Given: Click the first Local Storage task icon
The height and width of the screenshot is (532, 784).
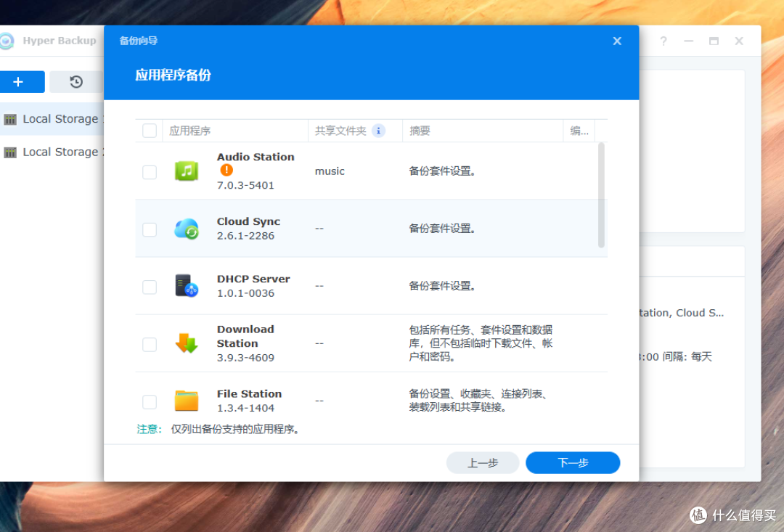Looking at the screenshot, I should [x=10, y=120].
